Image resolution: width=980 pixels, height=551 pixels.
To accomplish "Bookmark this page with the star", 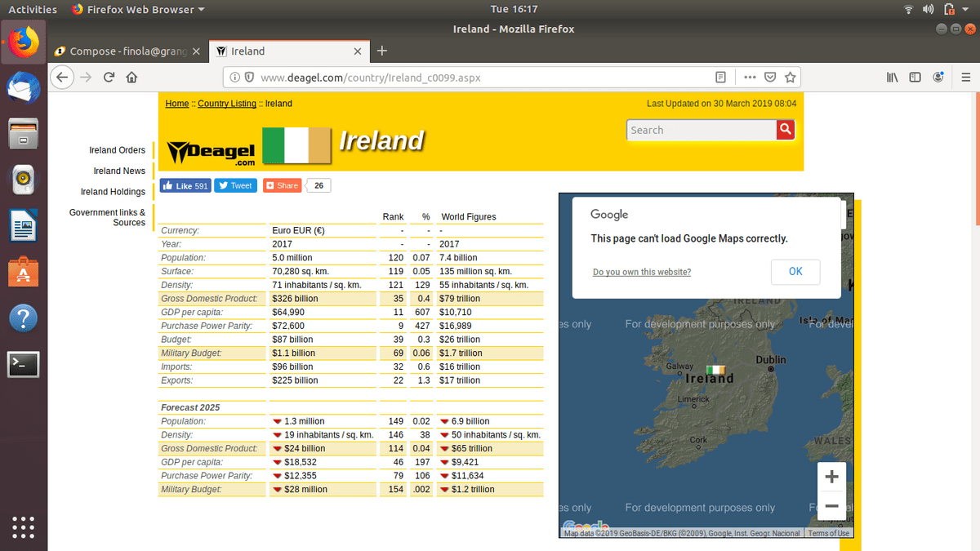I will tap(790, 78).
